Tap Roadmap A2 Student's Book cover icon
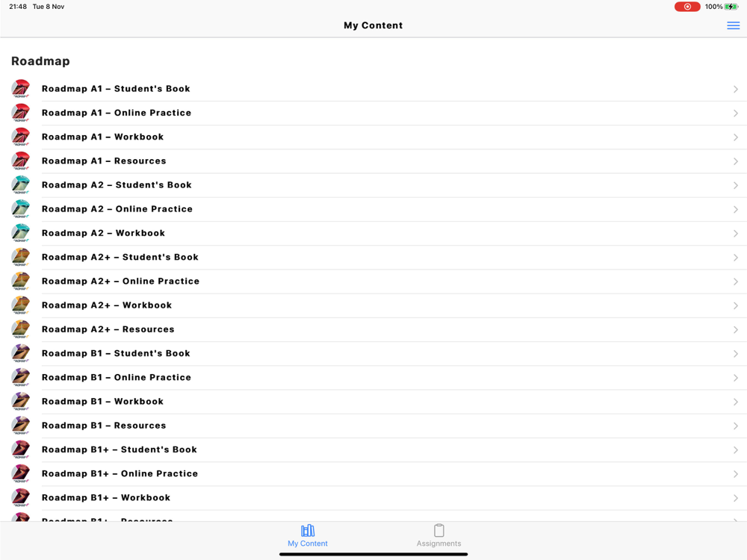The width and height of the screenshot is (747, 560). pos(20,185)
